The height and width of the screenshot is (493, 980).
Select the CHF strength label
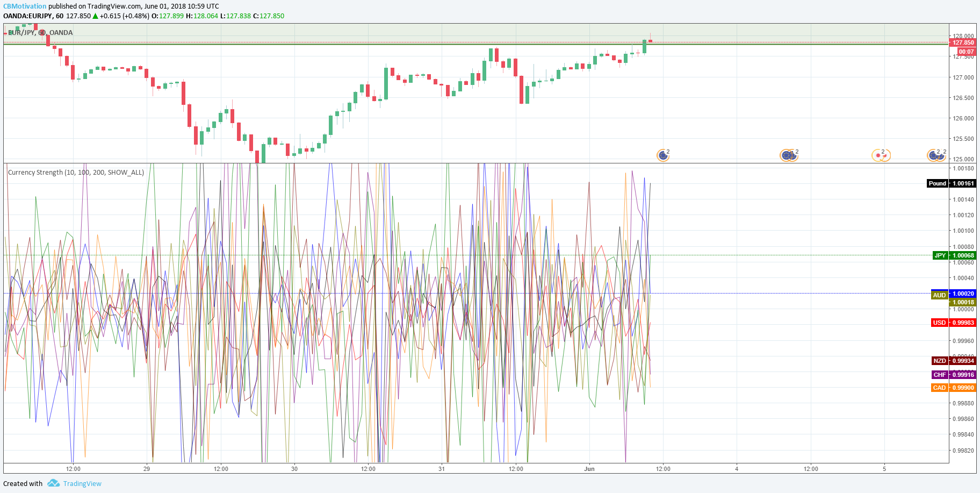pyautogui.click(x=940, y=375)
